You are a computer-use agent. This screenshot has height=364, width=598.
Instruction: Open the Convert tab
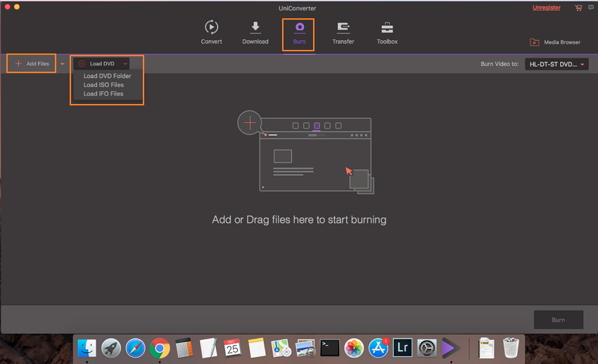point(211,32)
